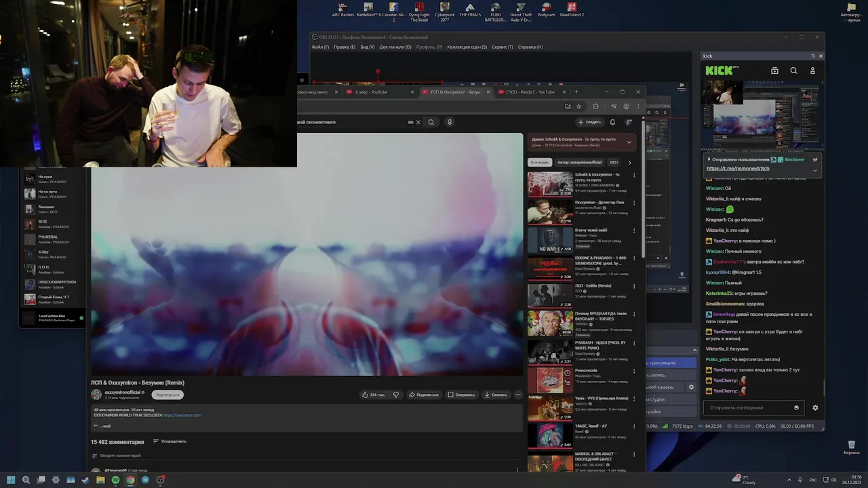Viewport: 868px width, 488px height.
Task: Expand the pinned message in Kick chat
Action: [815, 169]
